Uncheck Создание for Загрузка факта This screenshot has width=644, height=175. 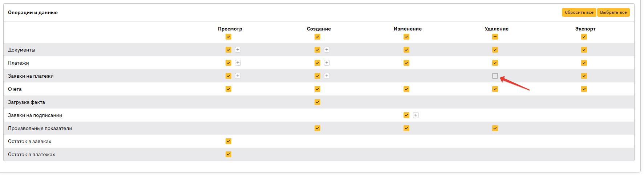(x=317, y=102)
